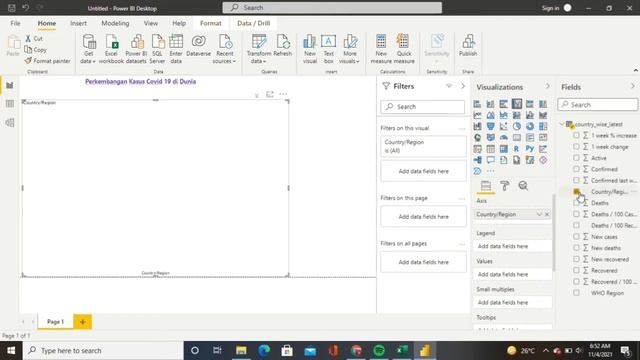Choose the Clustered bar chart visual
Screen dimensions: 640x360
[x=503, y=104]
